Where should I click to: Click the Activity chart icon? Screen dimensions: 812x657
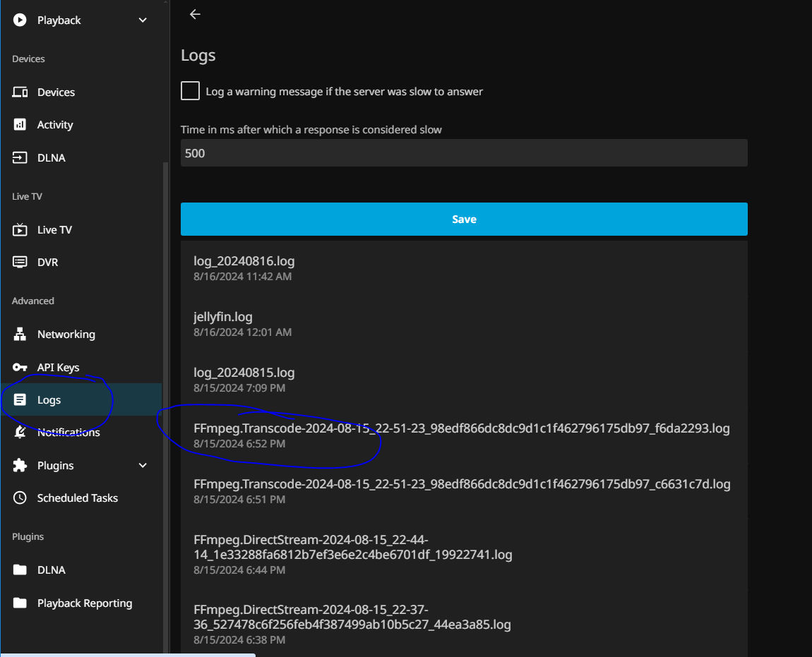(x=20, y=125)
